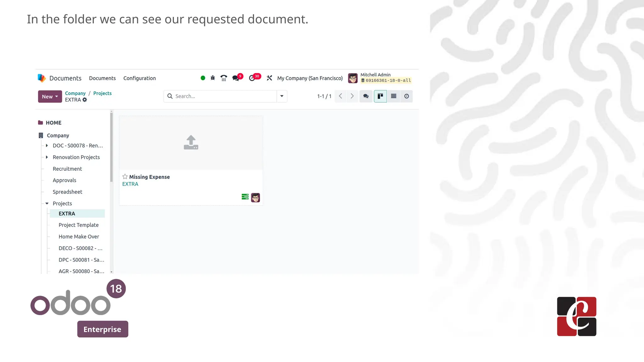Click the wrench tools icon
The image size is (644, 362).
pyautogui.click(x=269, y=78)
